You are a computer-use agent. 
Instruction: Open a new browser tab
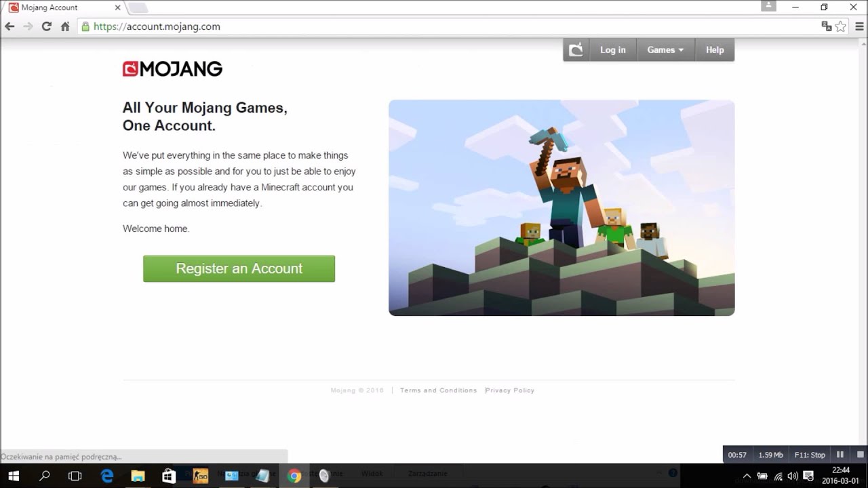pyautogui.click(x=138, y=8)
